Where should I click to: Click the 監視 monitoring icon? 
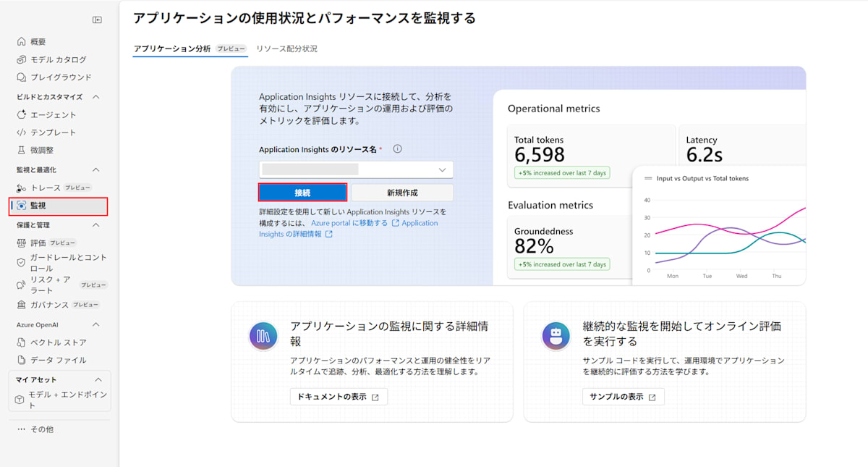[x=22, y=206]
